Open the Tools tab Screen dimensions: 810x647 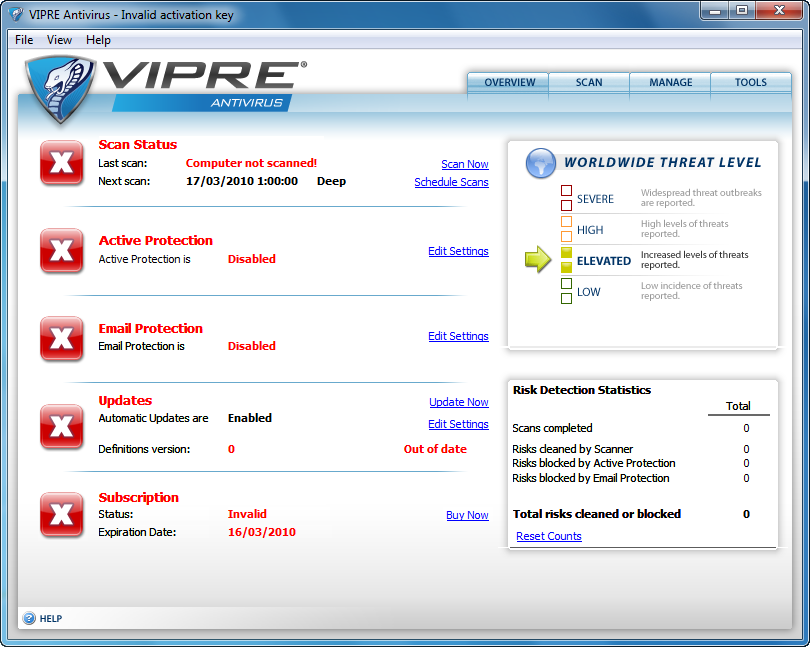pos(751,83)
